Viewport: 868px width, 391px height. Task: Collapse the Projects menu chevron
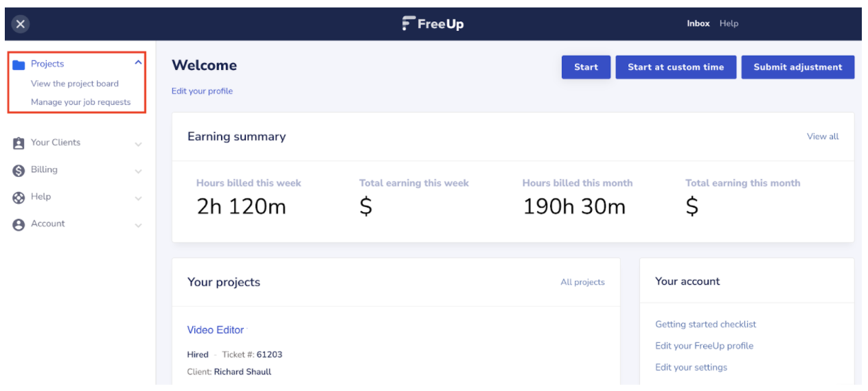(138, 62)
